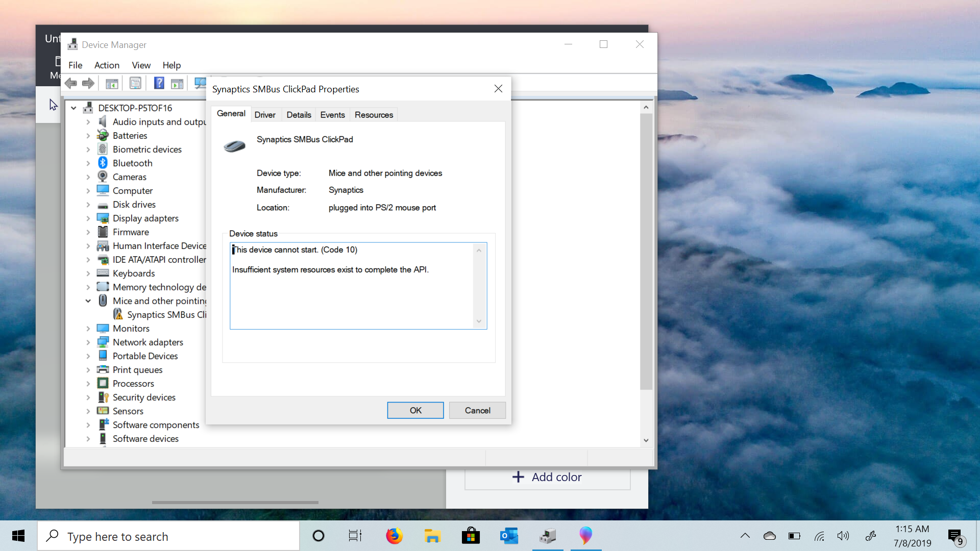Click the Biometric devices fingerprint icon
The image size is (980, 551).
pyautogui.click(x=103, y=149)
